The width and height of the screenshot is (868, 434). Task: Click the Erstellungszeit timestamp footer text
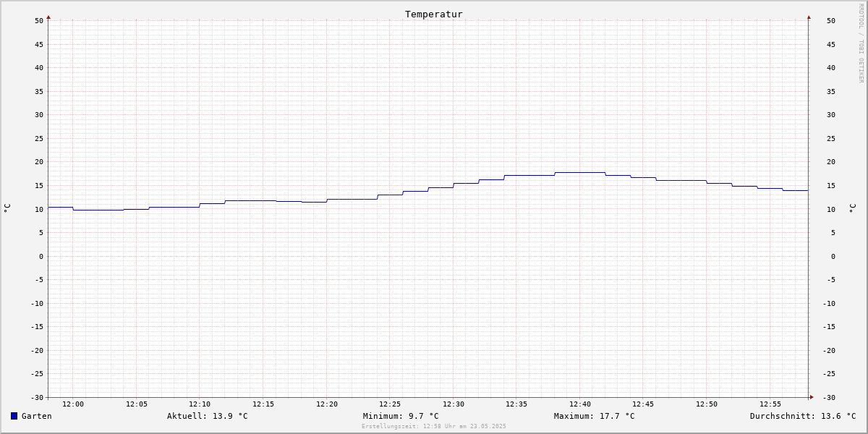[x=434, y=427]
